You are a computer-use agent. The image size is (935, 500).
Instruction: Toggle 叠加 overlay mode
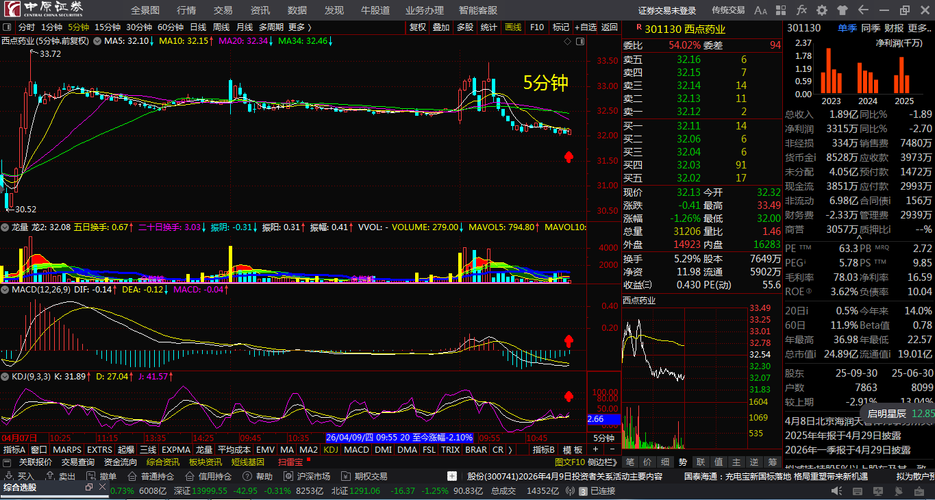pos(441,27)
